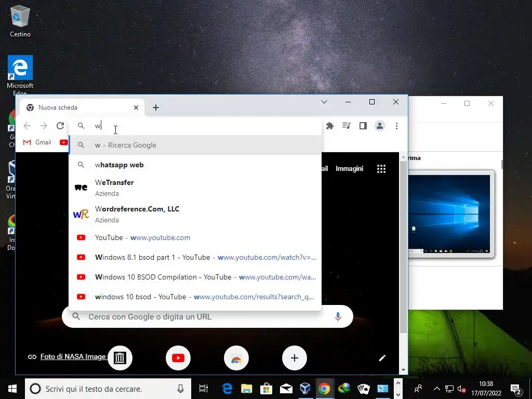Pick the Wordreference.Com, LLC suggestion
The height and width of the screenshot is (399, 532).
195,214
